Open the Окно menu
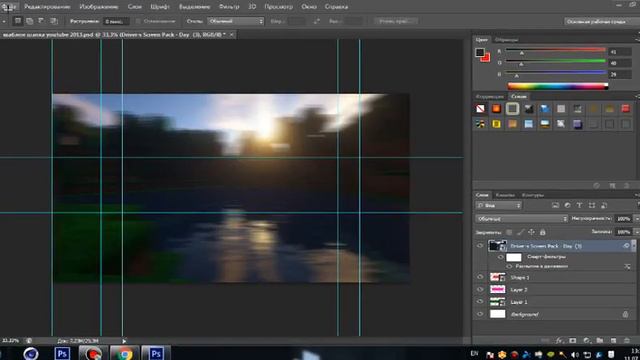This screenshot has width=640, height=360. [309, 7]
